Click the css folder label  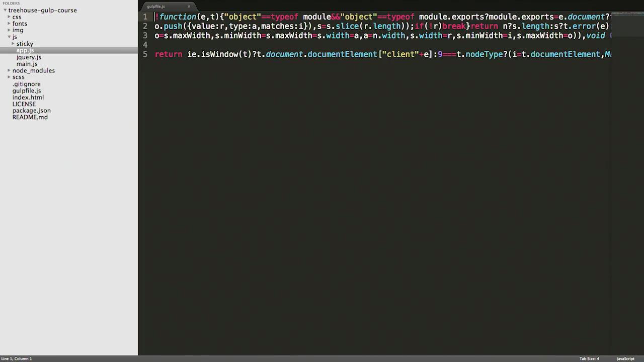tap(17, 17)
